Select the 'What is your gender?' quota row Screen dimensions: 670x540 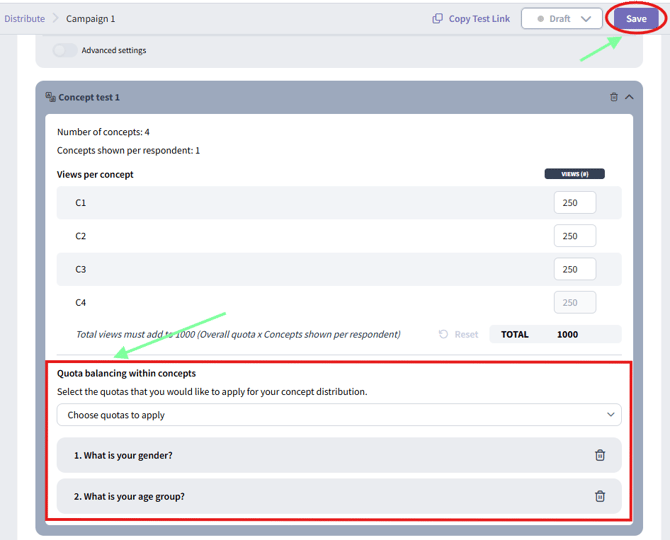tap(300, 455)
